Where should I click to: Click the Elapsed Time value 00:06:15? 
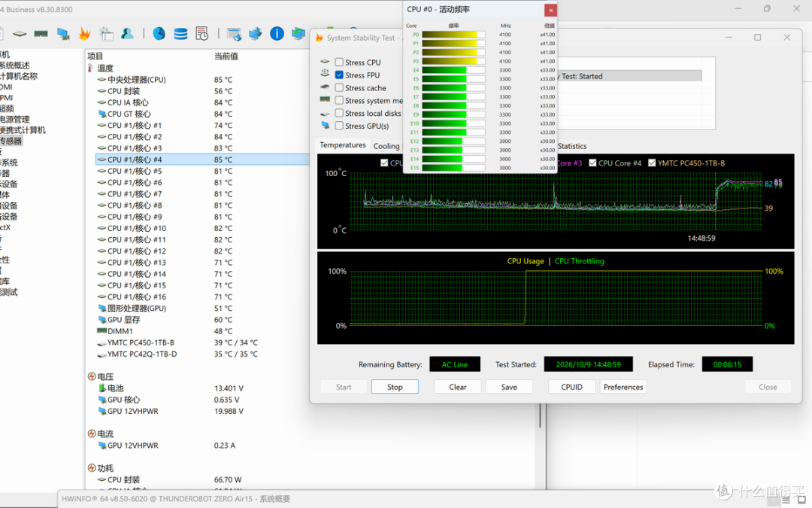(727, 364)
